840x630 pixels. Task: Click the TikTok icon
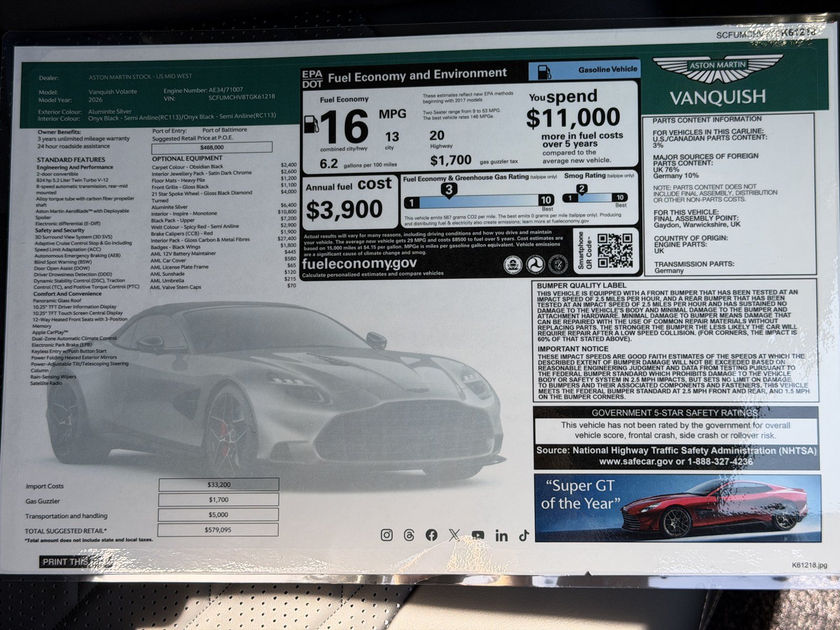524,535
